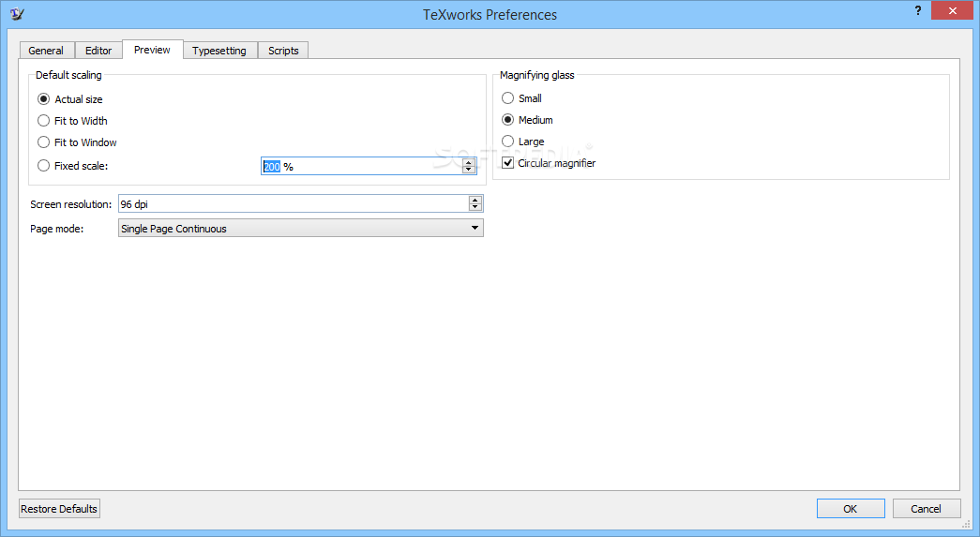Click the Screen resolution label
980x537 pixels.
[70, 204]
